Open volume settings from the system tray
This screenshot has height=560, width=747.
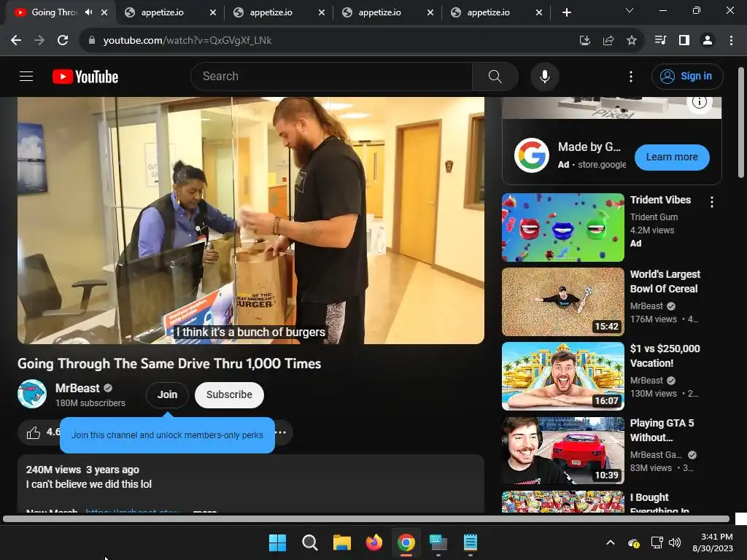(675, 542)
